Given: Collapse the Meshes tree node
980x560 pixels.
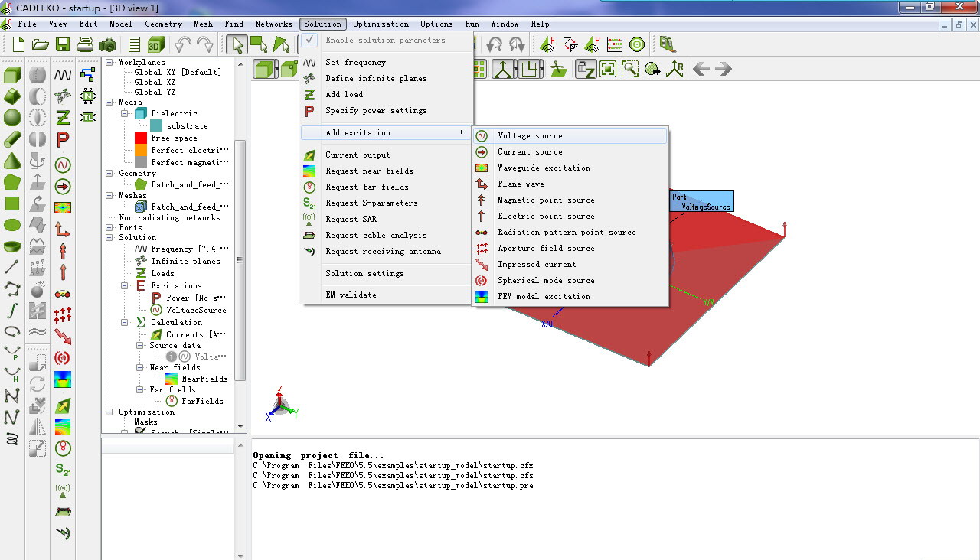Looking at the screenshot, I should pos(109,195).
